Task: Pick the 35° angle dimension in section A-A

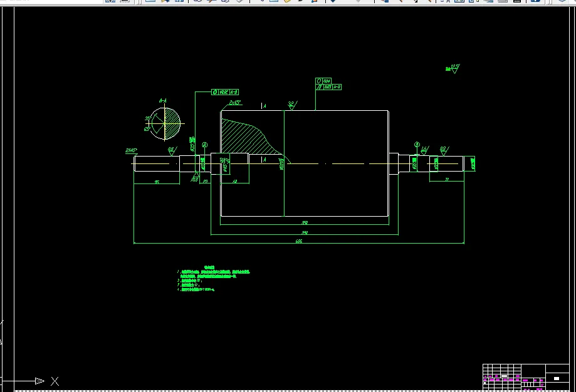Action: point(147,118)
